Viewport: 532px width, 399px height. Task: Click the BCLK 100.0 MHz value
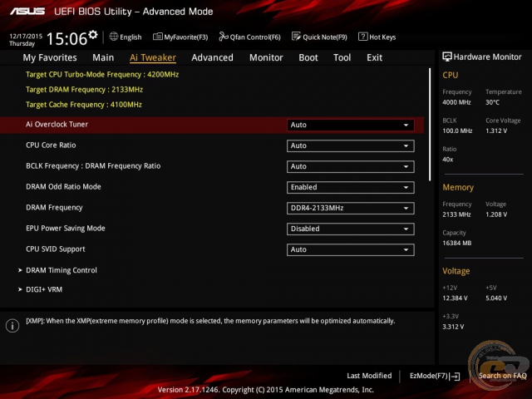457,131
